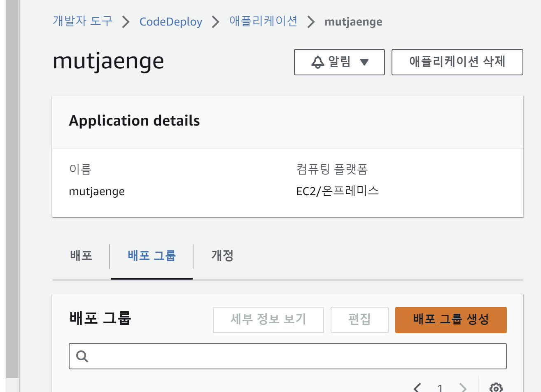Screen dimensions: 541x392
Task: Select page number 1 in pagination
Action: (x=440, y=388)
